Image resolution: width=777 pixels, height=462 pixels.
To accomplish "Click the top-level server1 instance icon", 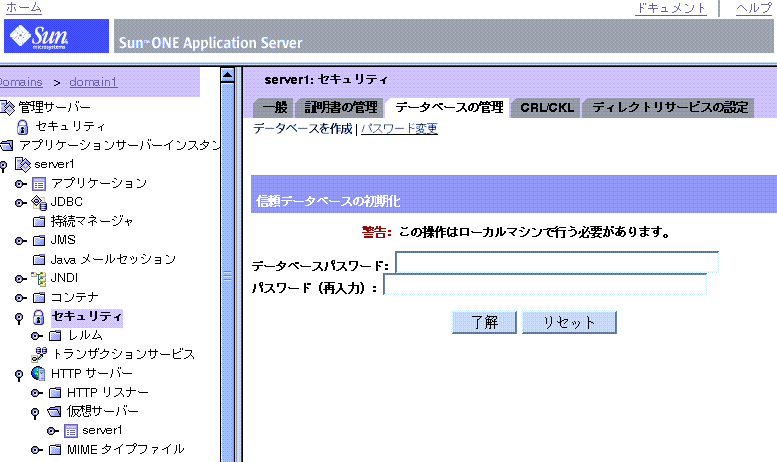I will point(23,165).
